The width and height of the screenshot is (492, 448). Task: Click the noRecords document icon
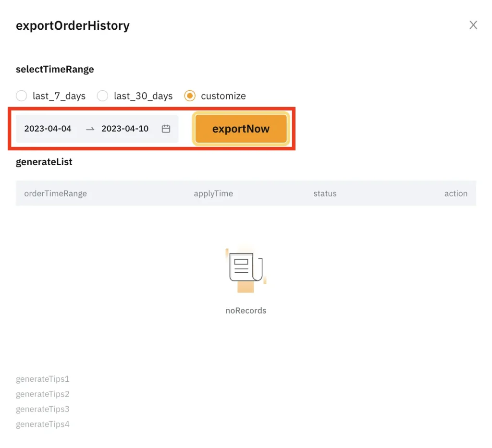[x=246, y=270]
